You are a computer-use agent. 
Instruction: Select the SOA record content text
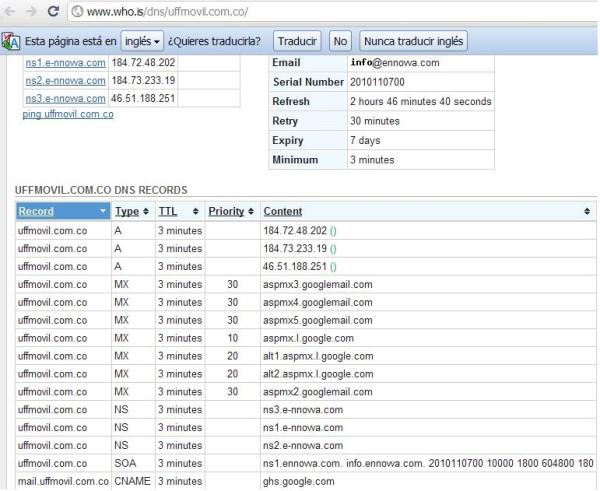428,464
